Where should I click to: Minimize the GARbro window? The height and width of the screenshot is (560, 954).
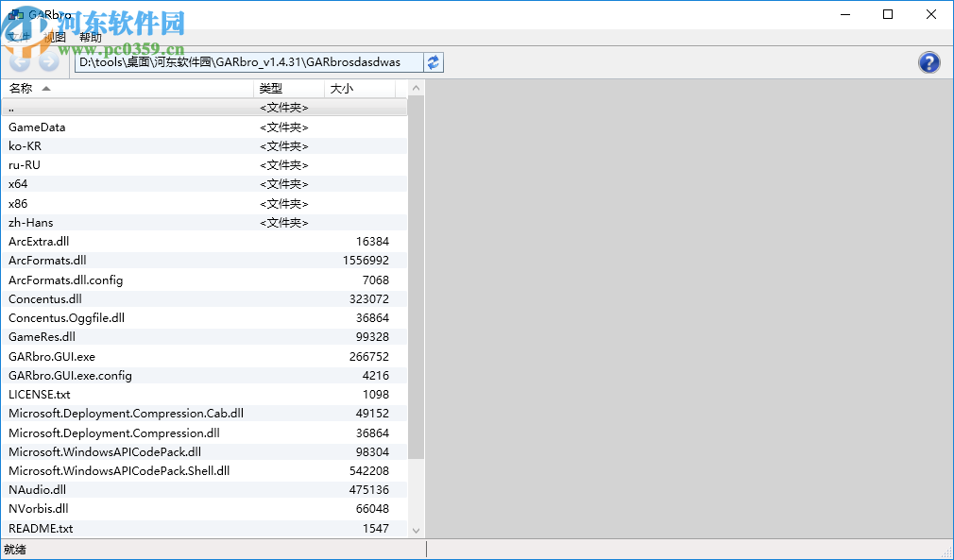[845, 14]
